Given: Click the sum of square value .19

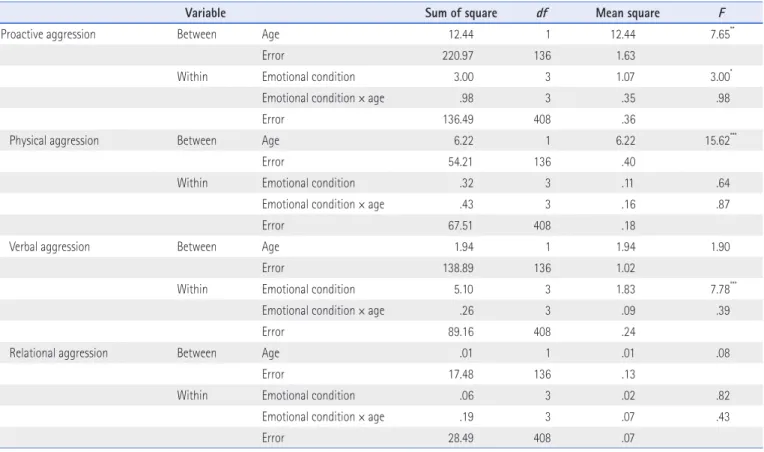Looking at the screenshot, I should tap(466, 417).
